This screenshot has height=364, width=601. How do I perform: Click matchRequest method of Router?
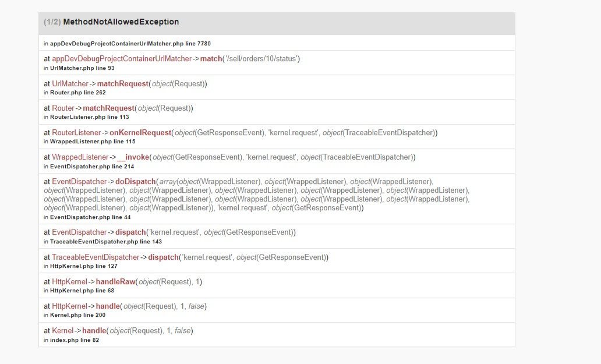click(108, 108)
